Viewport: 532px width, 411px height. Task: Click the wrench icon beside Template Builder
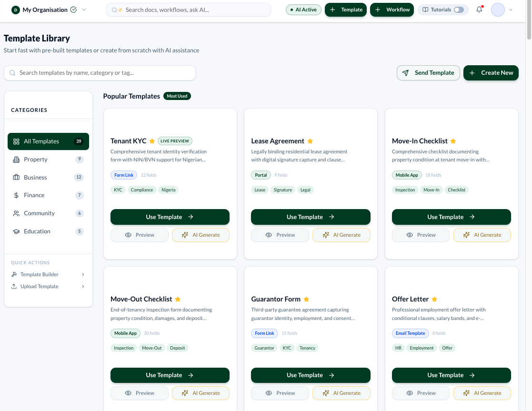[x=14, y=274]
